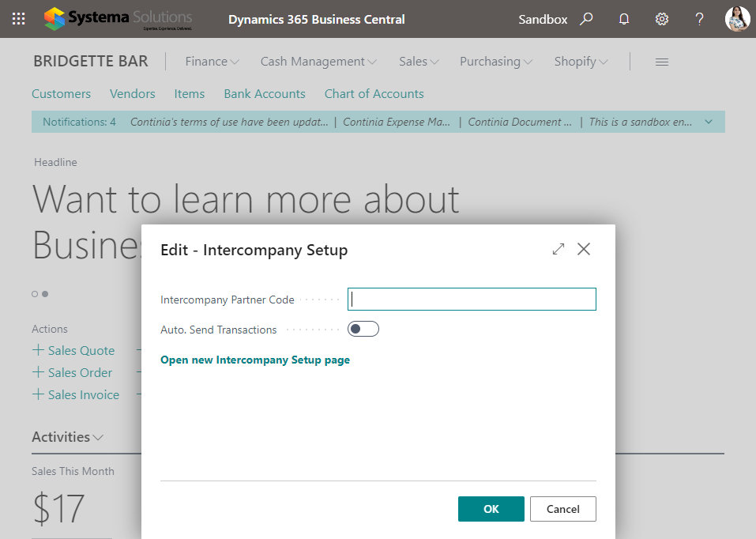
Task: Expand the Cash Management menu
Action: tap(318, 62)
